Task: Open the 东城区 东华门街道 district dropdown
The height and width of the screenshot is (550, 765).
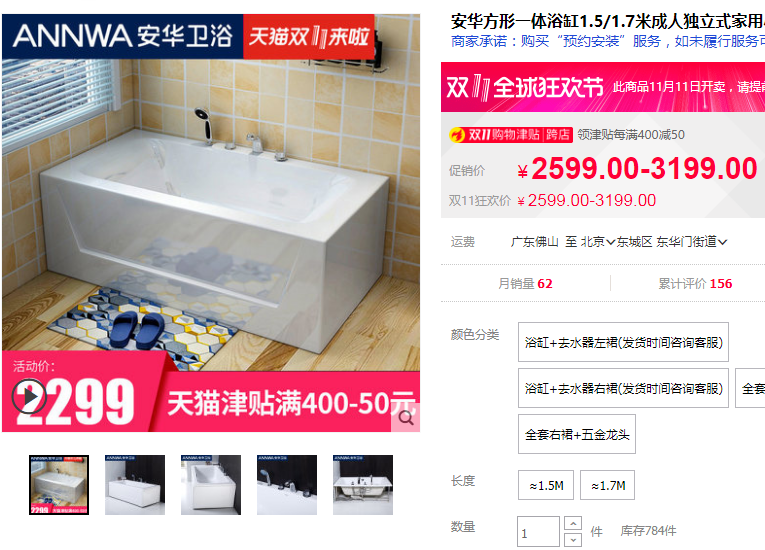Action: tap(672, 242)
